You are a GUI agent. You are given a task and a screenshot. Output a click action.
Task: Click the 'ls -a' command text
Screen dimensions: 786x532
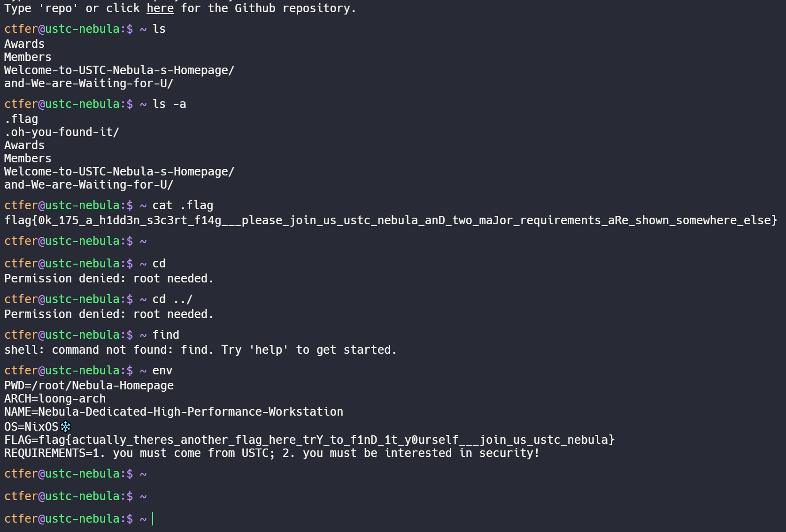tap(170, 104)
